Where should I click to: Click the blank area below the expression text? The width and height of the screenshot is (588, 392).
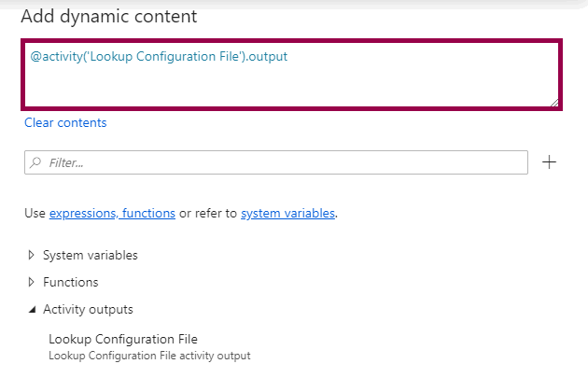280,89
